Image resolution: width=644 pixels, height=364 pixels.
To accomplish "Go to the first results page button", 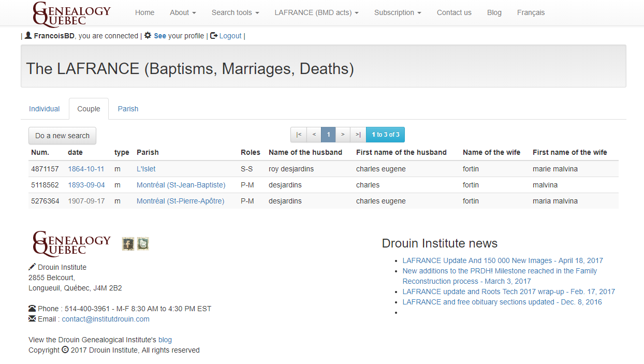I will coord(299,135).
